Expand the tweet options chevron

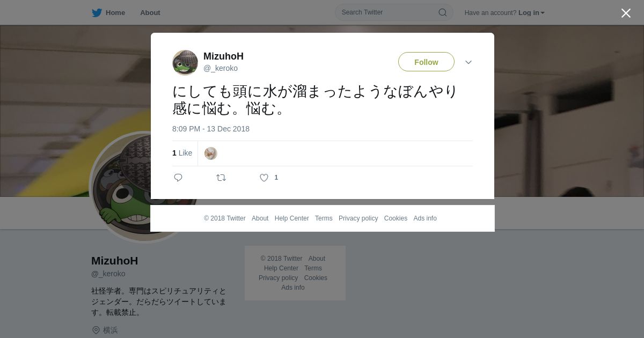tap(469, 62)
